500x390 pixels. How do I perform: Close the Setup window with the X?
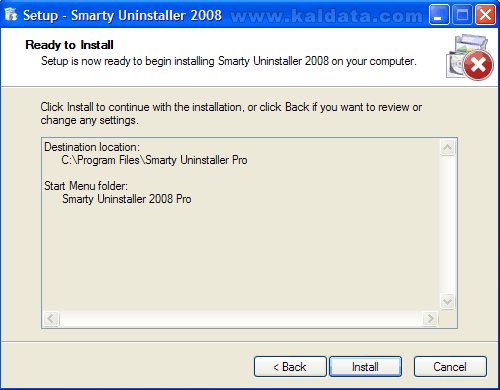[485, 15]
